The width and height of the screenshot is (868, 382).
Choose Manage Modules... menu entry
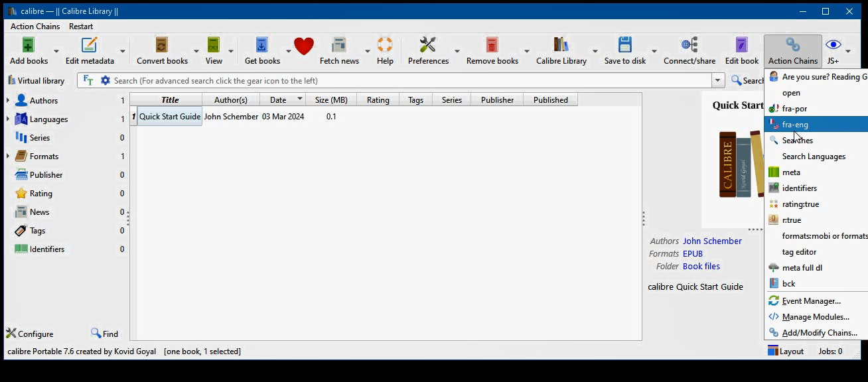(816, 316)
